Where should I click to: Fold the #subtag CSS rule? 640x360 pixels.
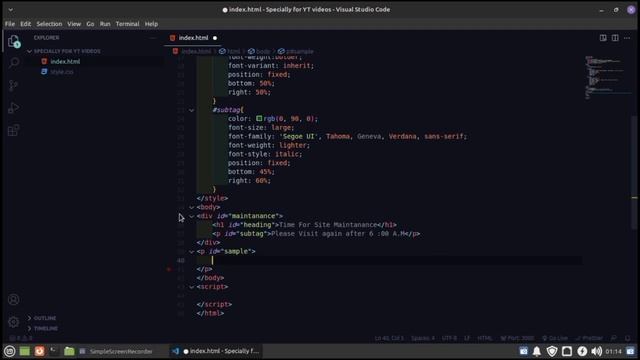pos(191,110)
